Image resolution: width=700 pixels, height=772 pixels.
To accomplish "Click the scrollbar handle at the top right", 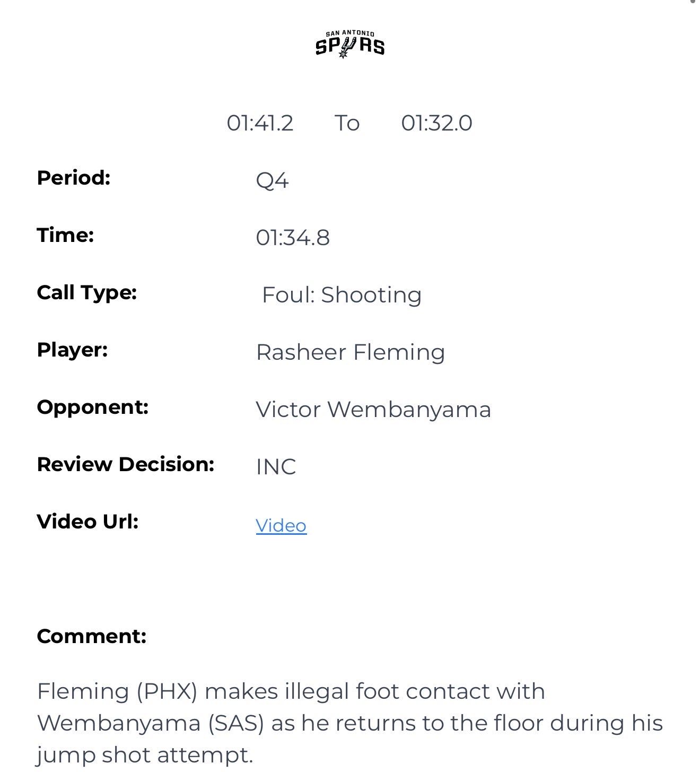I will [x=692, y=2].
